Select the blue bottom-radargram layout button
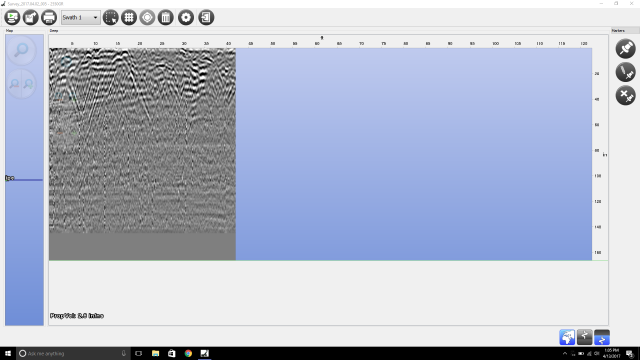 coord(602,337)
